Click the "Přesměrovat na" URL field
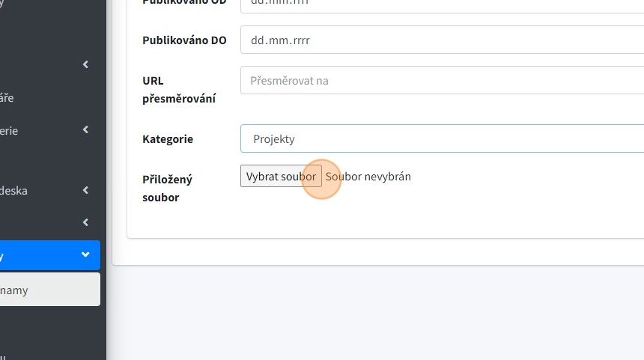644x360 pixels. [x=442, y=81]
